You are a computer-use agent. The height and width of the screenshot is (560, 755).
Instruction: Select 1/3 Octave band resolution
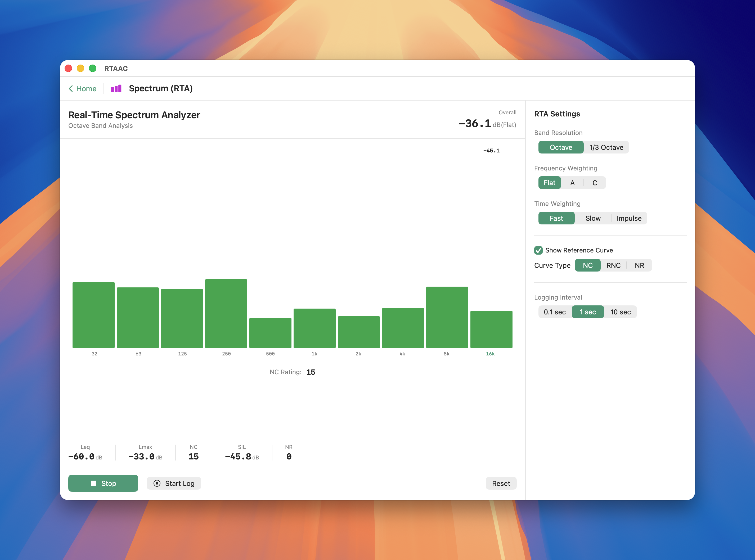tap(606, 147)
